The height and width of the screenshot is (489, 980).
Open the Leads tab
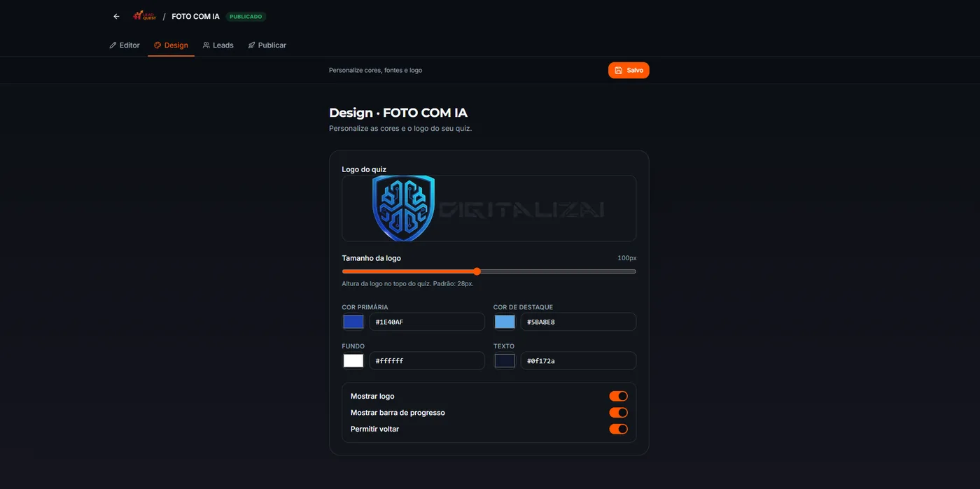(x=218, y=45)
